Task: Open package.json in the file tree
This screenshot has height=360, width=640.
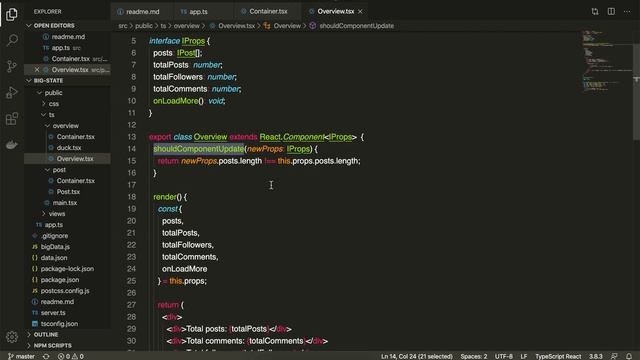Action: [x=60, y=280]
